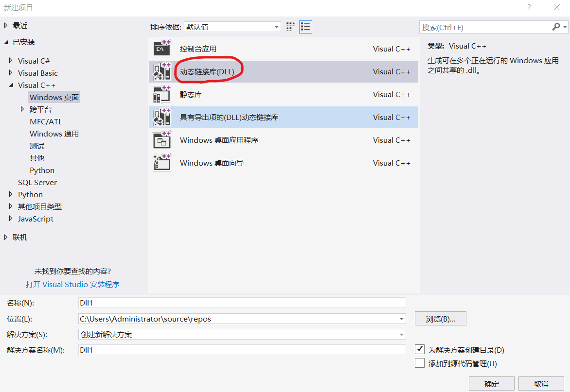Click the 名称 input field

pyautogui.click(x=242, y=303)
